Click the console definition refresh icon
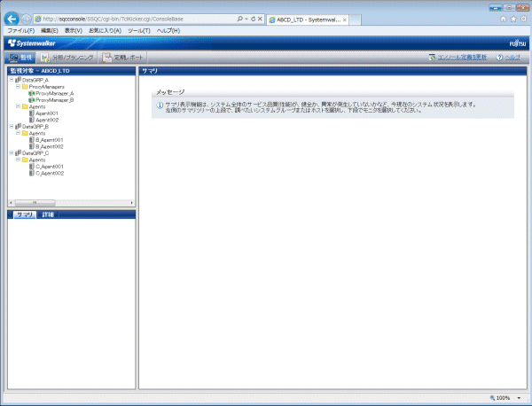532x406 pixels. pyautogui.click(x=433, y=58)
